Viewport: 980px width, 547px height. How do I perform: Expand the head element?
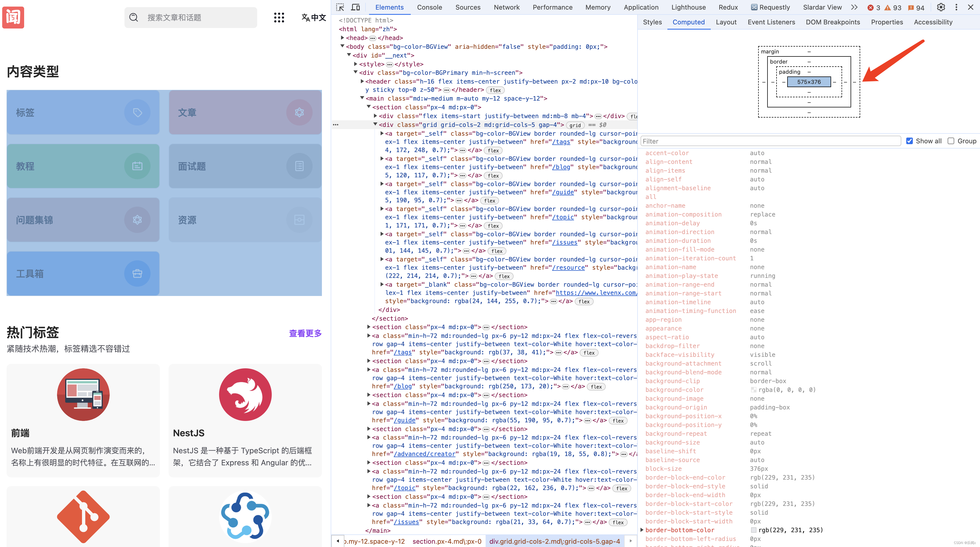pos(342,38)
